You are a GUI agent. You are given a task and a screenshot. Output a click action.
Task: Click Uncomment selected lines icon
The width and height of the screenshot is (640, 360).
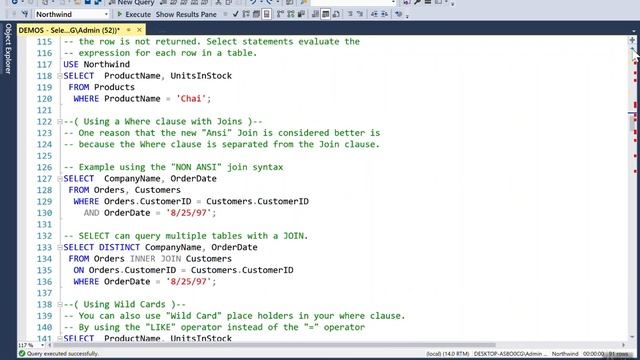[360, 14]
